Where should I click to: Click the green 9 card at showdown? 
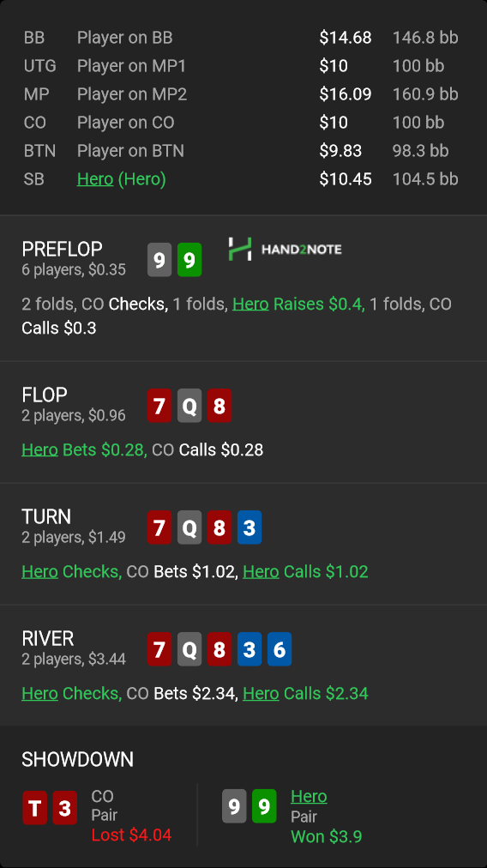pos(264,806)
